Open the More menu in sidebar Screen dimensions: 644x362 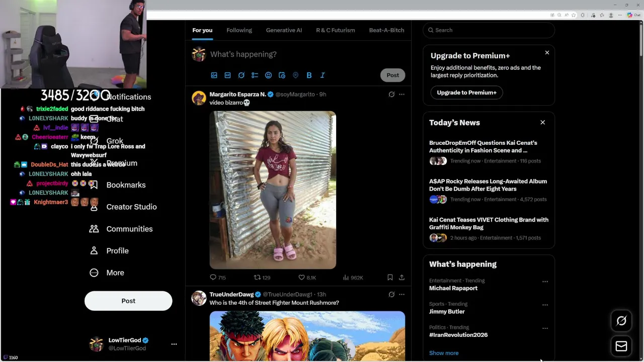107,273
